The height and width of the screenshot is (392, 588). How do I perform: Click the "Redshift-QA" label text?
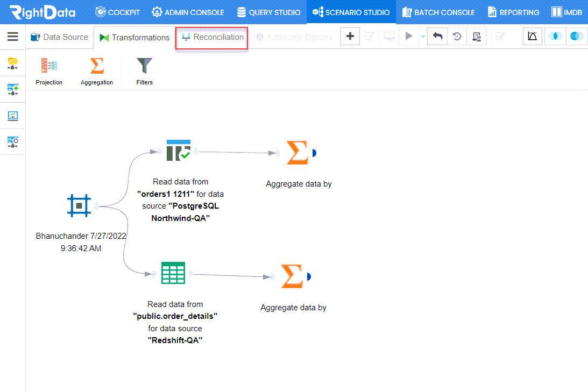tap(175, 340)
